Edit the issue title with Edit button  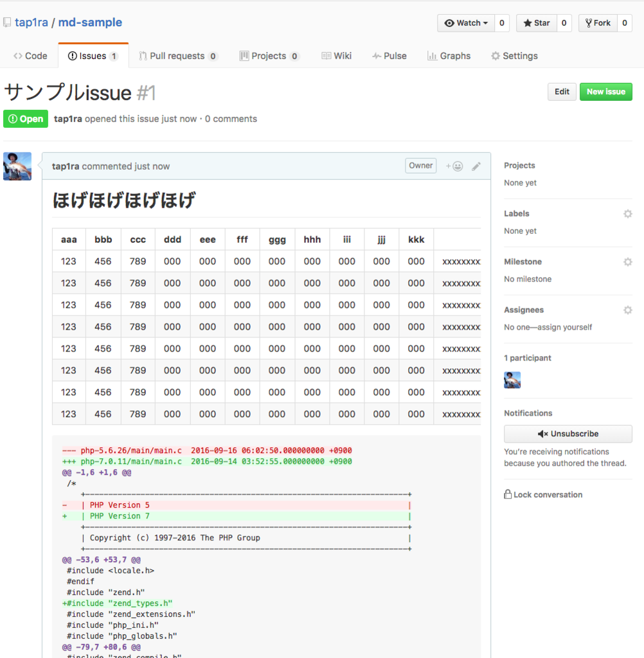562,92
